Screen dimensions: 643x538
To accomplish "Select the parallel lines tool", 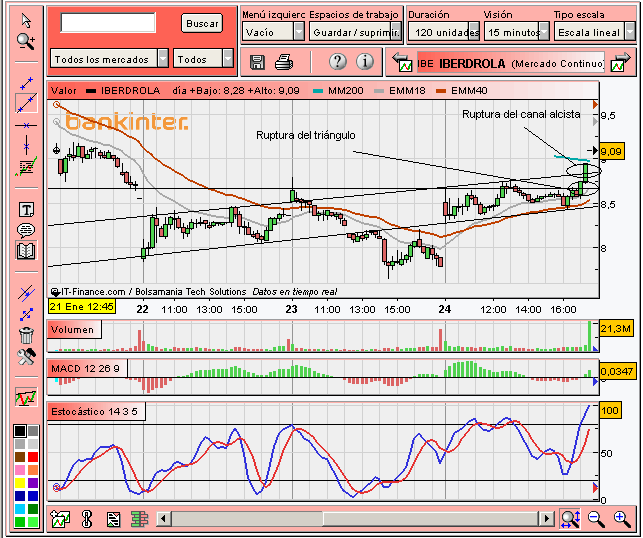I will [x=26, y=293].
